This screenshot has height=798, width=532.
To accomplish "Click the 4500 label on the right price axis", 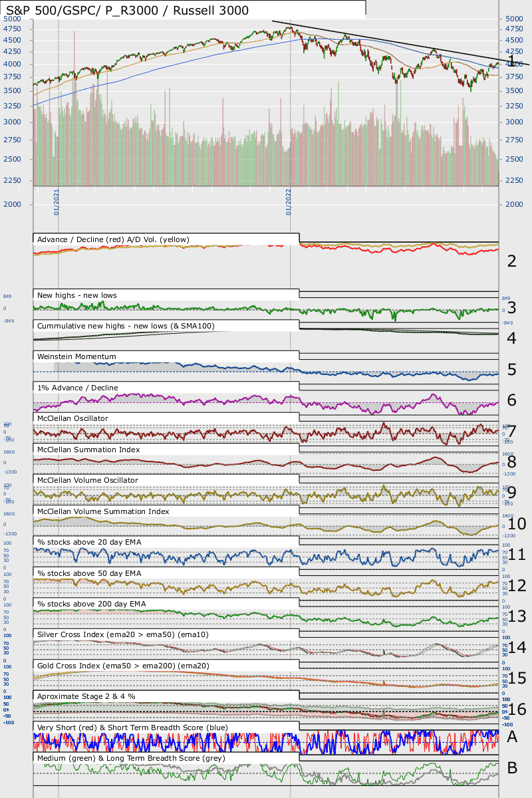I will tap(515, 40).
